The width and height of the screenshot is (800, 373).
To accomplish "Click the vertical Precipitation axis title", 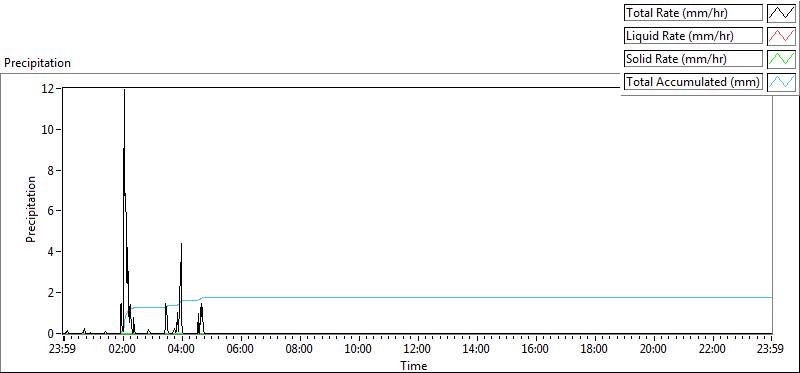I will click(x=31, y=209).
